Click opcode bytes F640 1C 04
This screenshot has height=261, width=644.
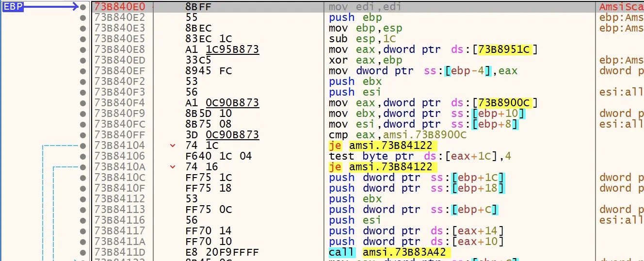click(x=218, y=156)
